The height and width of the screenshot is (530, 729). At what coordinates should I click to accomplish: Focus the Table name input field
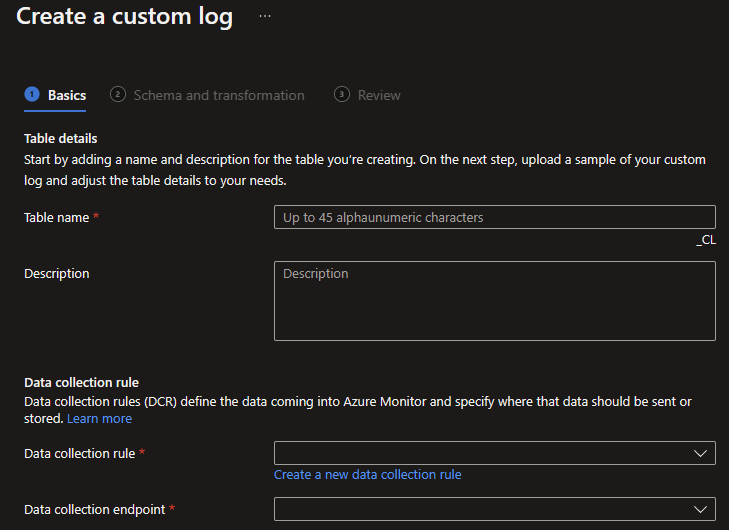tap(495, 217)
